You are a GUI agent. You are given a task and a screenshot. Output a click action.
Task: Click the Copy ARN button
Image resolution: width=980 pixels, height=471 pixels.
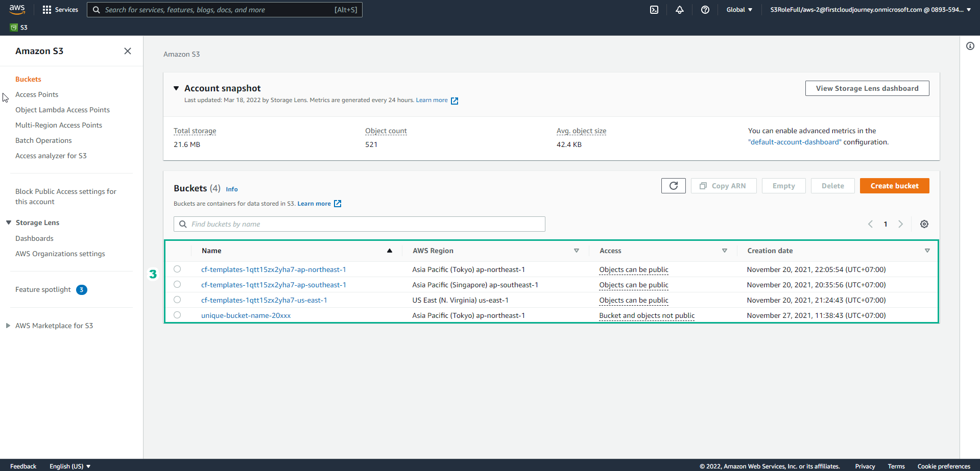pos(724,186)
